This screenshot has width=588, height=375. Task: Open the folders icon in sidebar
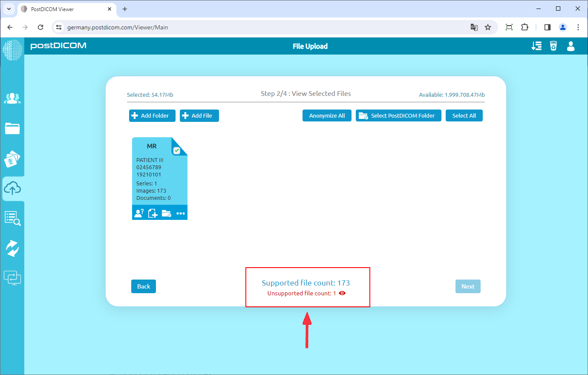pos(12,128)
